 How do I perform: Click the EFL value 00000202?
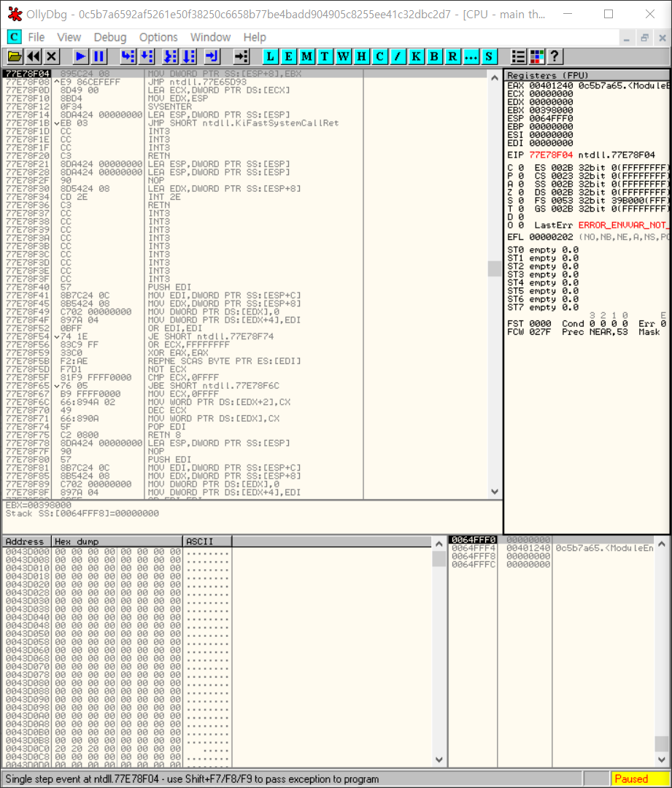point(551,236)
